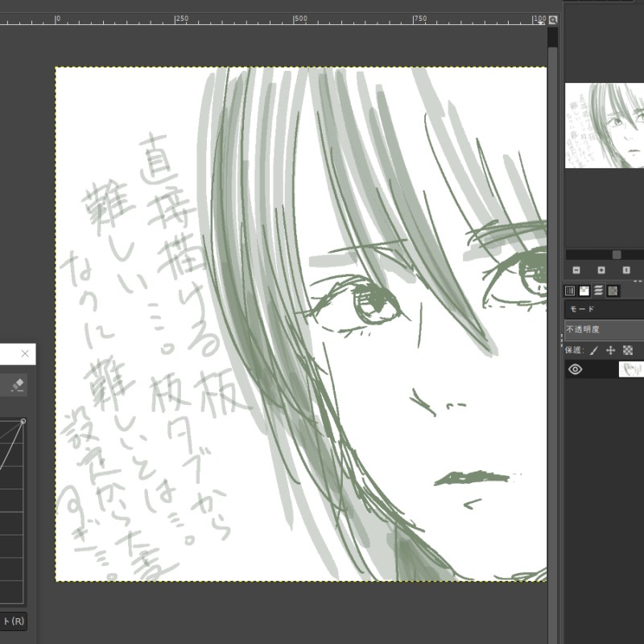Viewport: 644px width, 644px height.
Task: Open the モード layer mode dropdown
Action: [605, 309]
